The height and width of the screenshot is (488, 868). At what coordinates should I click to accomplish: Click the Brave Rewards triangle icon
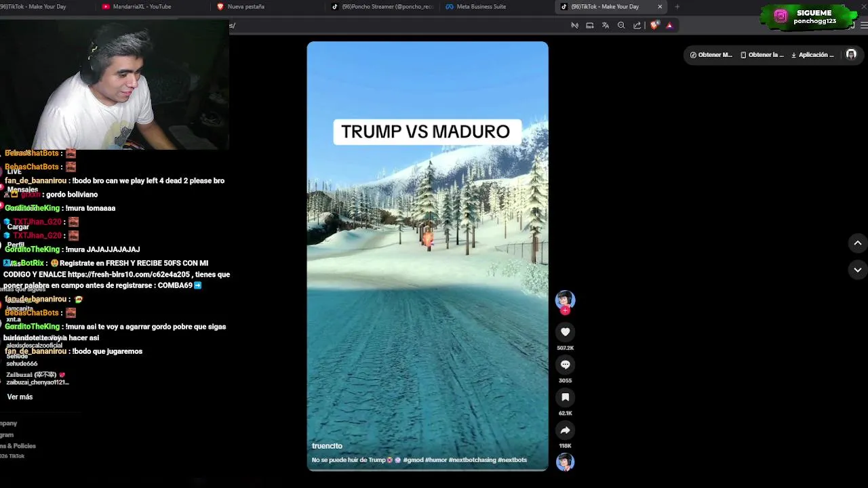point(669,25)
